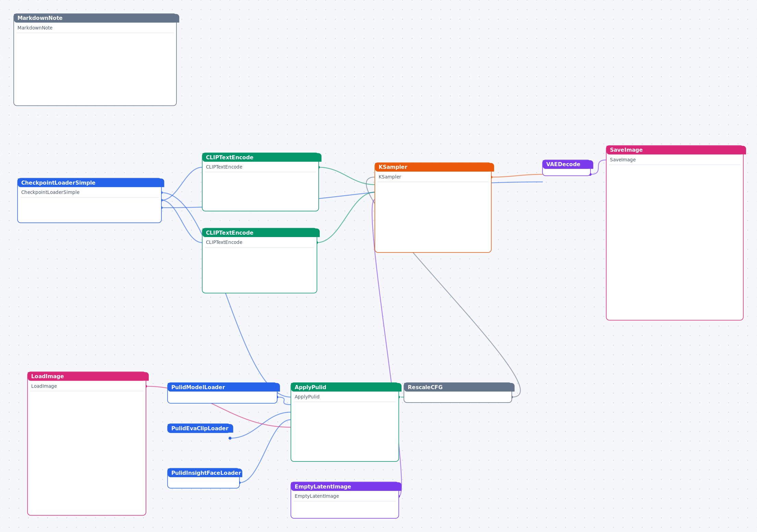Click the 'ApplyPulid' subtitle text inside node body

tap(307, 397)
